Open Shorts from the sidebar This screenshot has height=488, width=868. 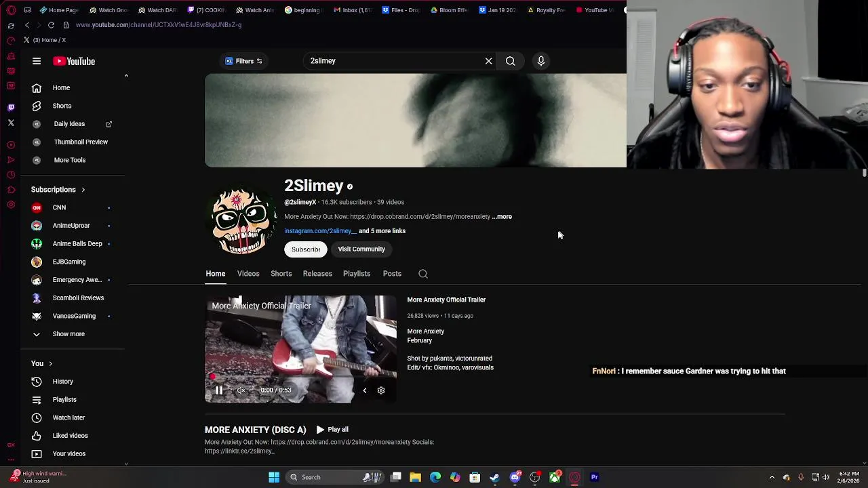pyautogui.click(x=62, y=106)
